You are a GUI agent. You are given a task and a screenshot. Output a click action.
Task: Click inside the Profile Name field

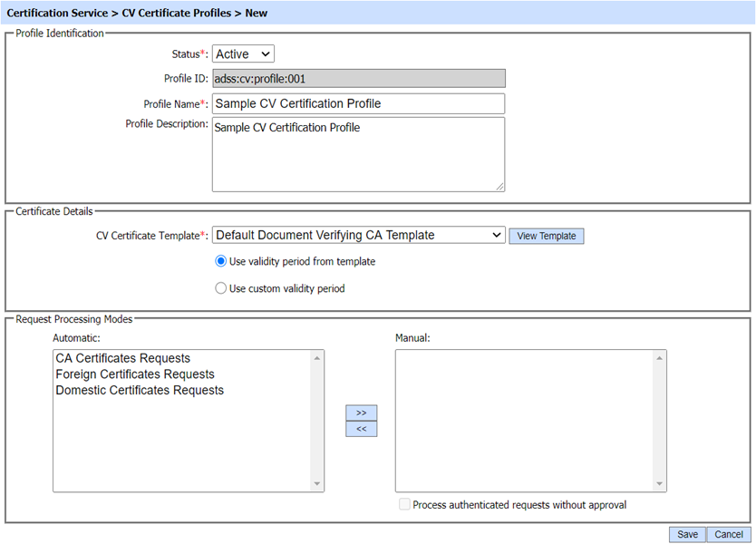(x=358, y=103)
